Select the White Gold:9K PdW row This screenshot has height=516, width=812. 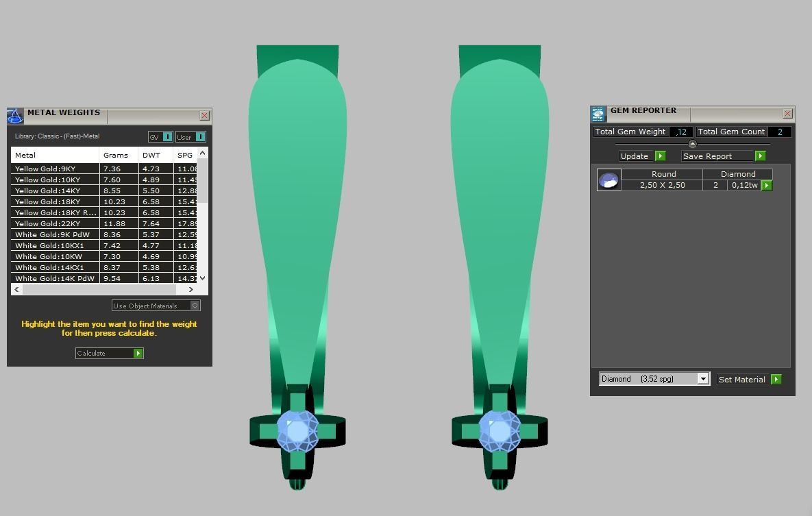pos(104,234)
